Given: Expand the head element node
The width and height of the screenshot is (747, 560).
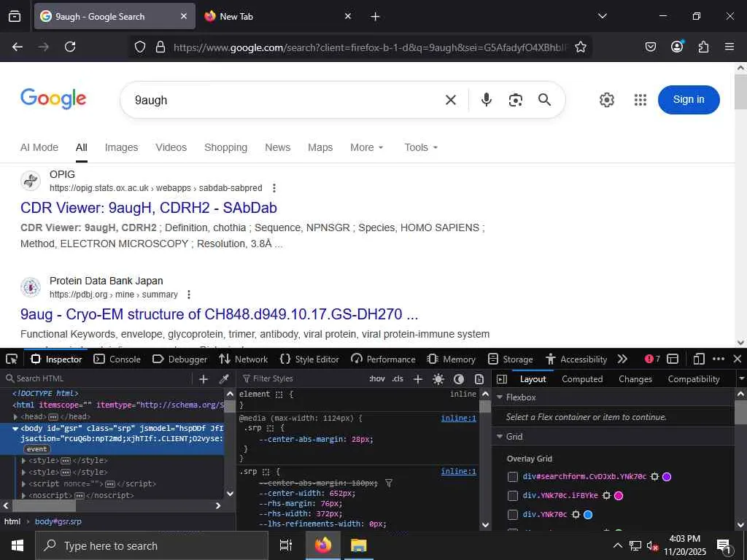Looking at the screenshot, I should tap(16, 417).
